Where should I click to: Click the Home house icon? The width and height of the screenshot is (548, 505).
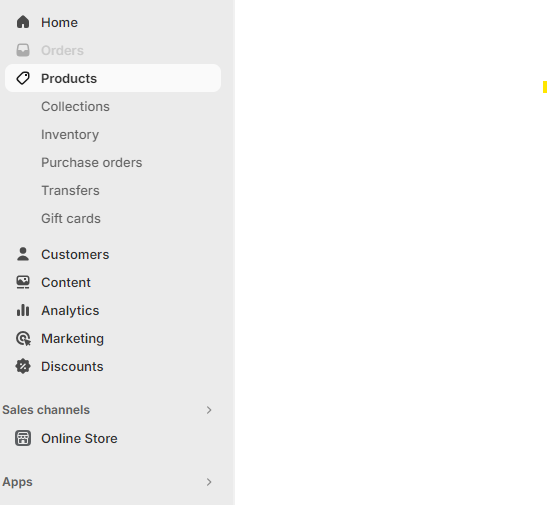(x=23, y=22)
